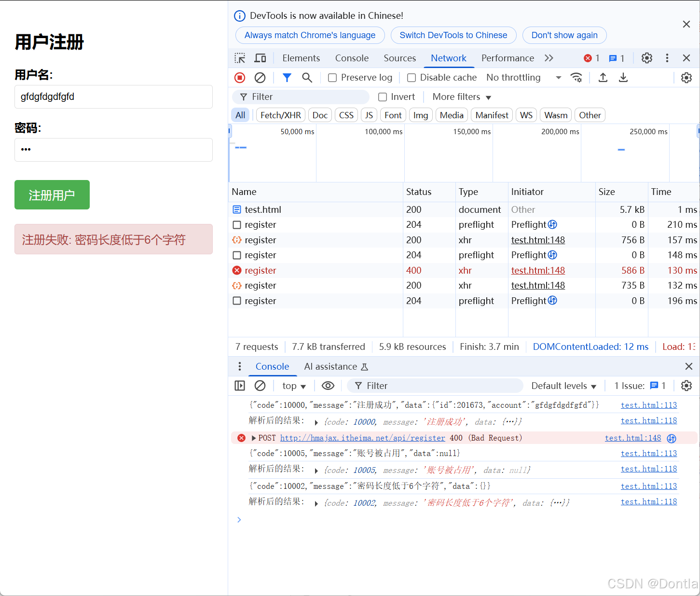The width and height of the screenshot is (700, 596).
Task: Export HAR file download icon
Action: 623,78
